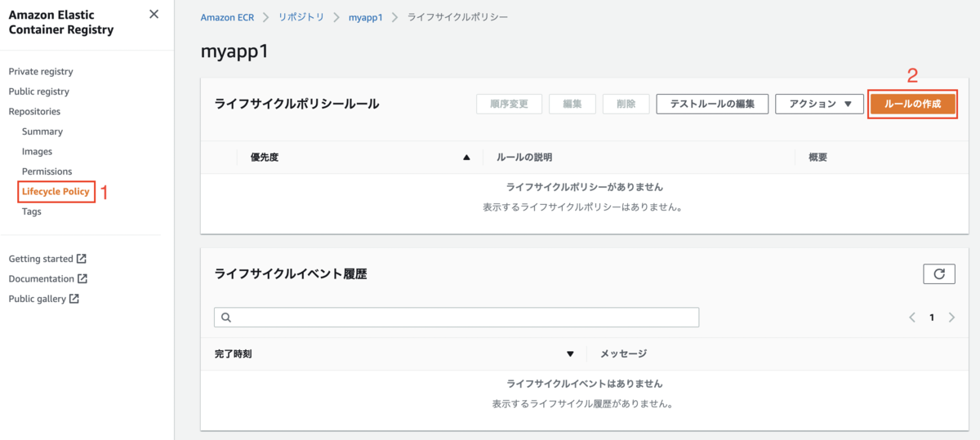The height and width of the screenshot is (440, 980).
Task: Open the Getting started link
Action: [x=41, y=259]
